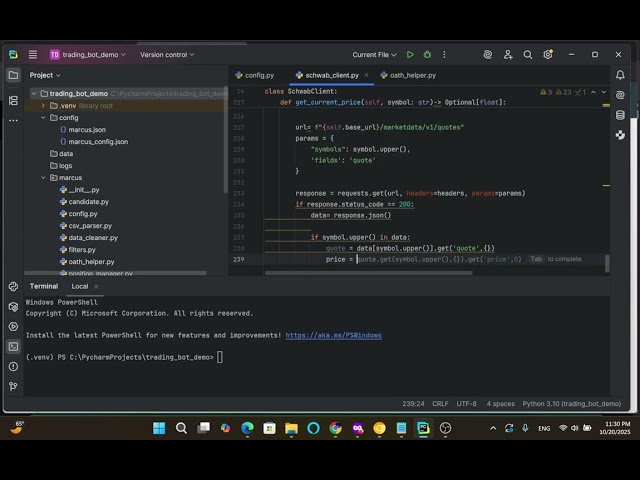Open Database tool window icon
This screenshot has height=480, width=640.
click(620, 115)
